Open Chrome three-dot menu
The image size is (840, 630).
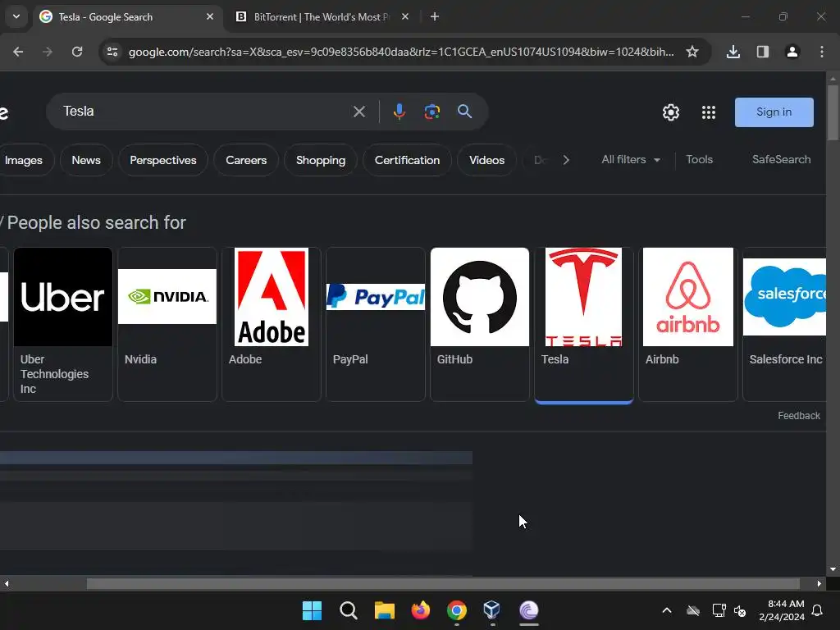click(822, 52)
